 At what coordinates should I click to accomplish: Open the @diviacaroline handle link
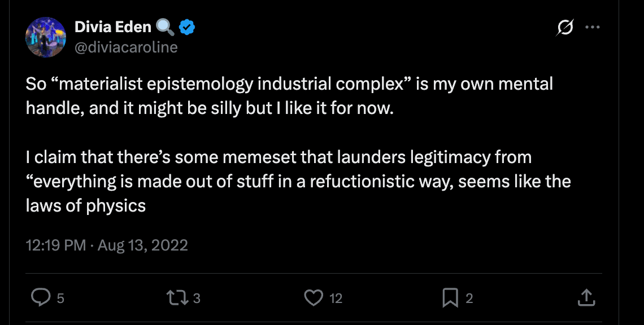coord(126,47)
